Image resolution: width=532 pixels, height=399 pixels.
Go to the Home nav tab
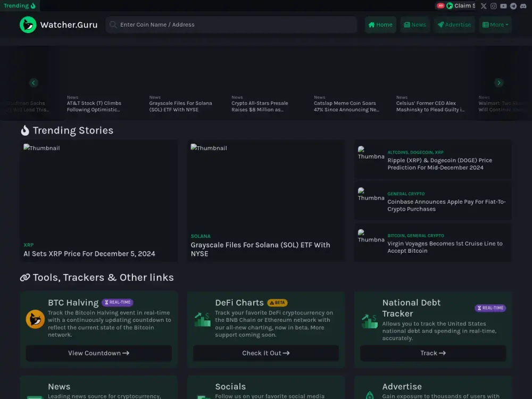(380, 24)
